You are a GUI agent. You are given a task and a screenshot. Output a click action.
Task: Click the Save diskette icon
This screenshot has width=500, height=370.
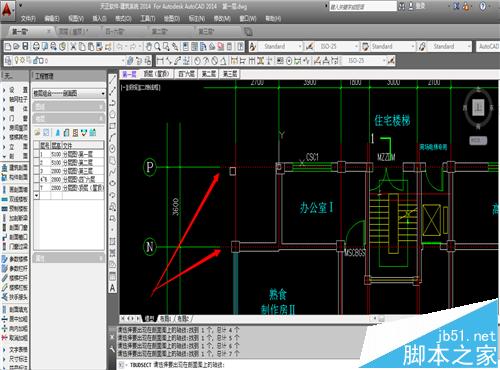pos(25,47)
